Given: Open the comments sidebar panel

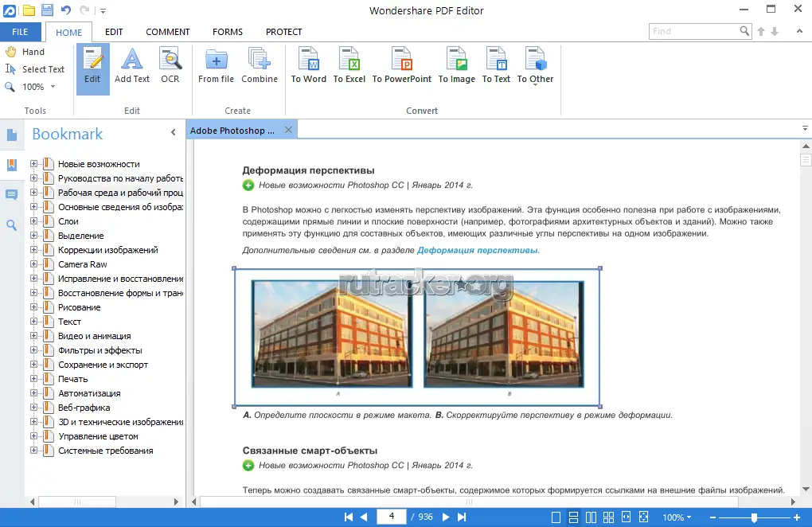Looking at the screenshot, I should click(x=12, y=195).
